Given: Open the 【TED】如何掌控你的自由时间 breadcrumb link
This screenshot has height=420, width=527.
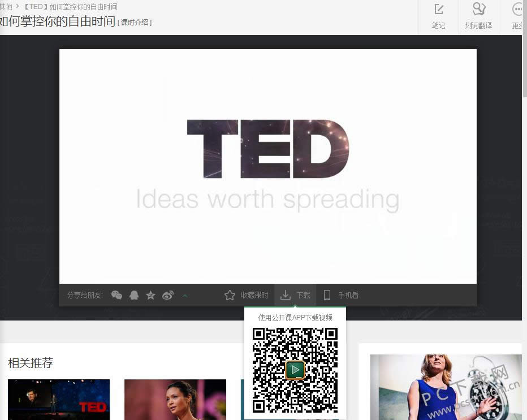Looking at the screenshot, I should click(71, 7).
